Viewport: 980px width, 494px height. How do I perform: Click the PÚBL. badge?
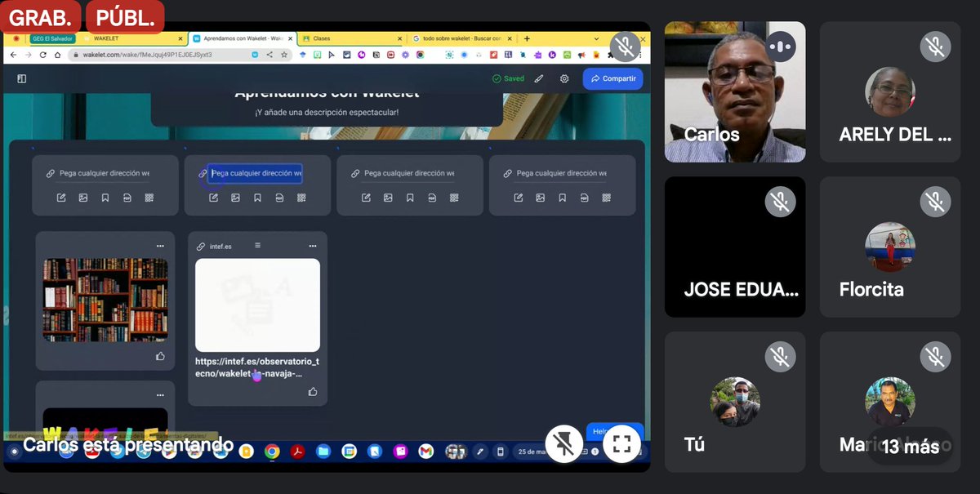pyautogui.click(x=125, y=17)
